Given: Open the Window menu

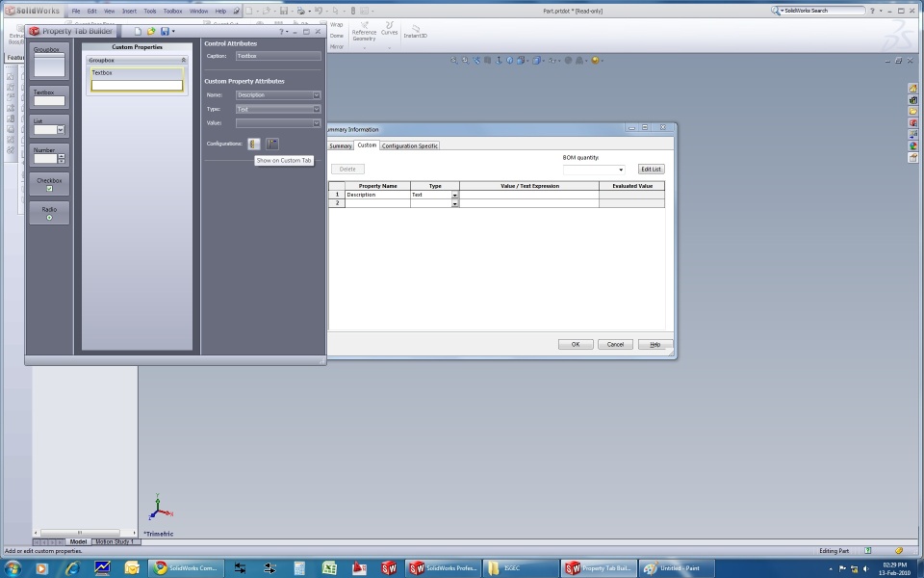Looking at the screenshot, I should point(198,12).
